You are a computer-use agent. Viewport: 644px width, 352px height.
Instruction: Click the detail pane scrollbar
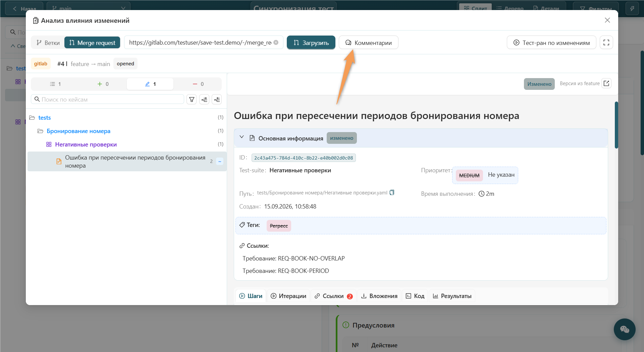pyautogui.click(x=616, y=125)
